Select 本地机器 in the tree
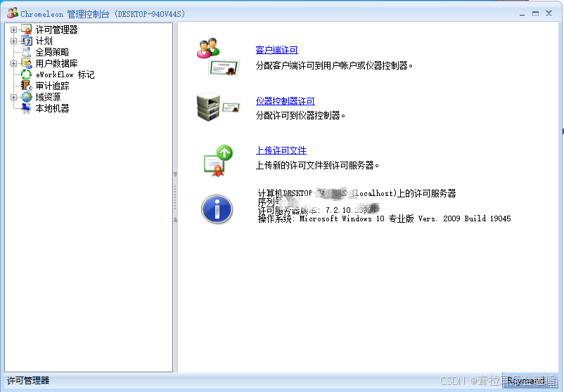This screenshot has height=392, width=564. (x=52, y=107)
